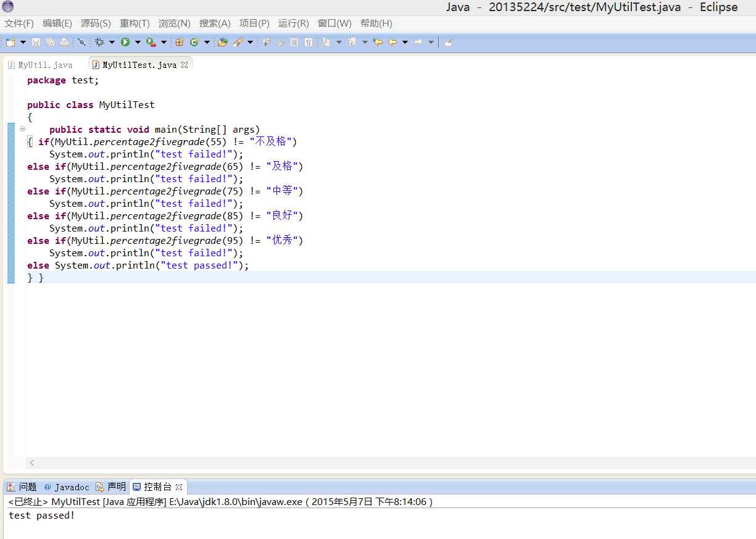Click the editor horizontal scroll left arrow
This screenshot has width=756, height=539.
(x=32, y=462)
